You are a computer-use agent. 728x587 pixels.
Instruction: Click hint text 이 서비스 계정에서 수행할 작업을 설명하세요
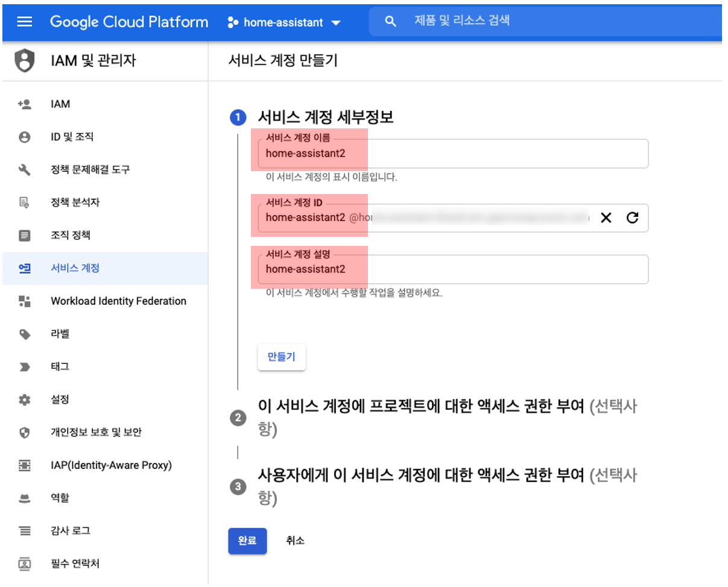(354, 293)
